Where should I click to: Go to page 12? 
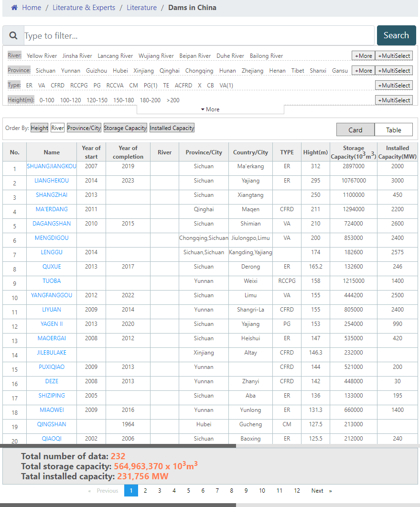(297, 490)
